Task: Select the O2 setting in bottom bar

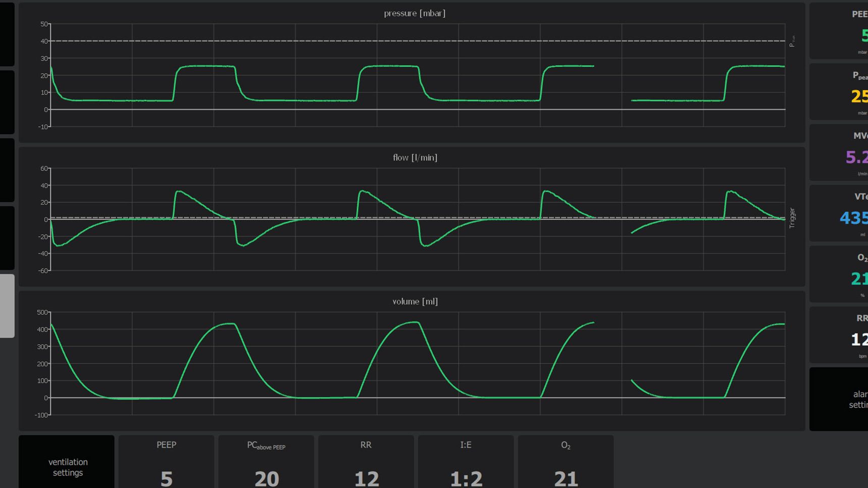Action: click(566, 462)
